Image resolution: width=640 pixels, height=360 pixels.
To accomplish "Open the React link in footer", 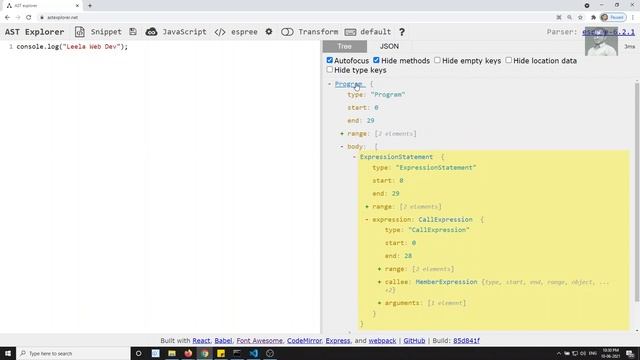I will pos(201,340).
